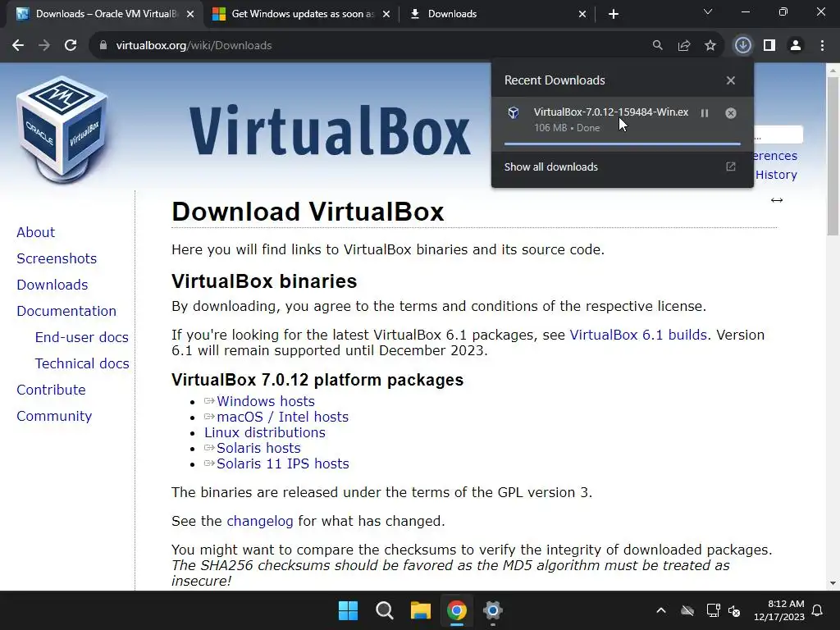
Task: Close the Recent Downloads popup
Action: [x=731, y=80]
